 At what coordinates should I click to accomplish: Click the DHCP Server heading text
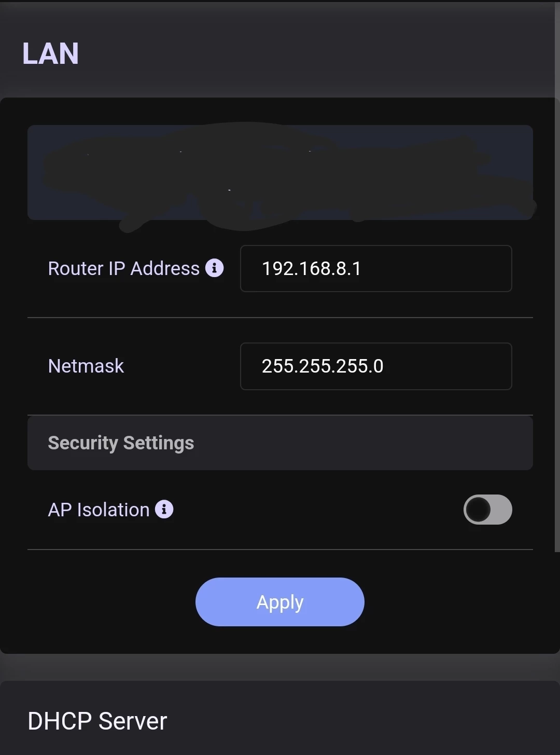coord(97,721)
